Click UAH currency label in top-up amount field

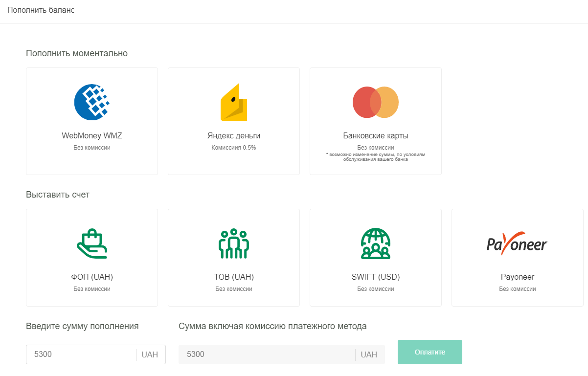coord(150,354)
